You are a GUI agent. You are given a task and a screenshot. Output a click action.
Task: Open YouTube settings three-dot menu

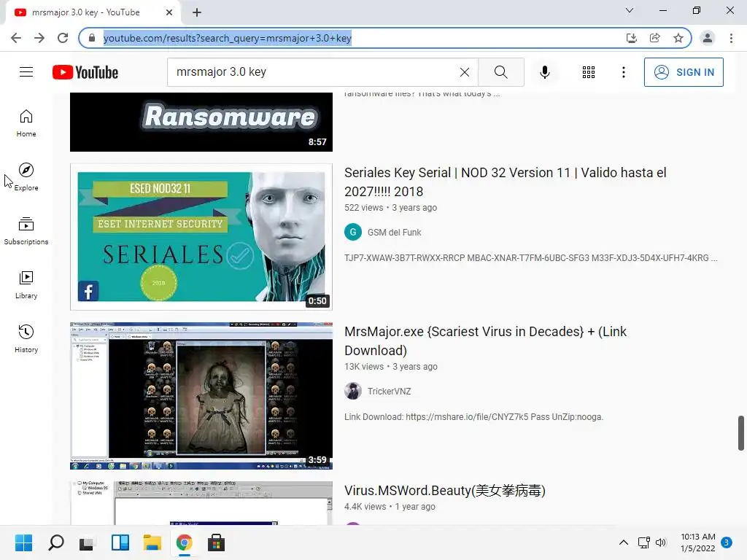pyautogui.click(x=623, y=72)
